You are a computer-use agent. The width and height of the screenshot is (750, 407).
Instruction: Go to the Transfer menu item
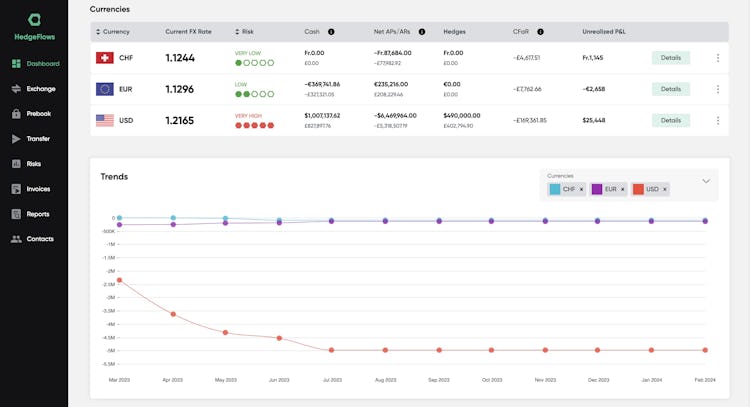[x=38, y=139]
